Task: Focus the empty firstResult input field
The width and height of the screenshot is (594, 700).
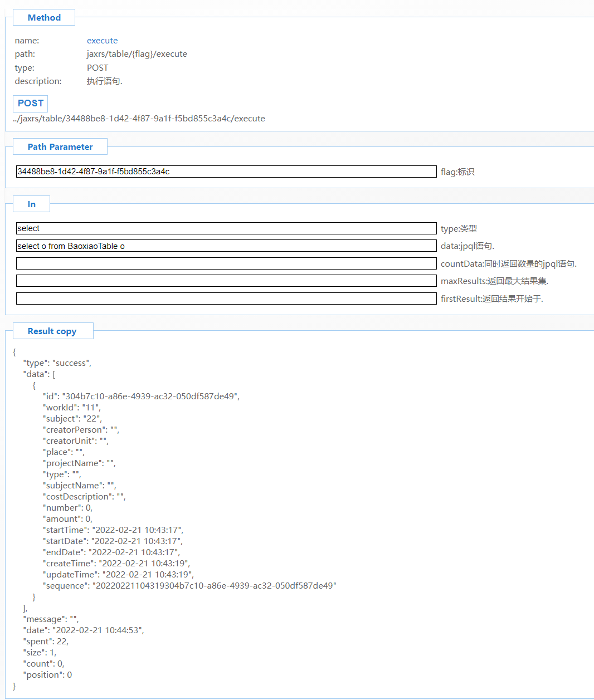Action: point(226,298)
